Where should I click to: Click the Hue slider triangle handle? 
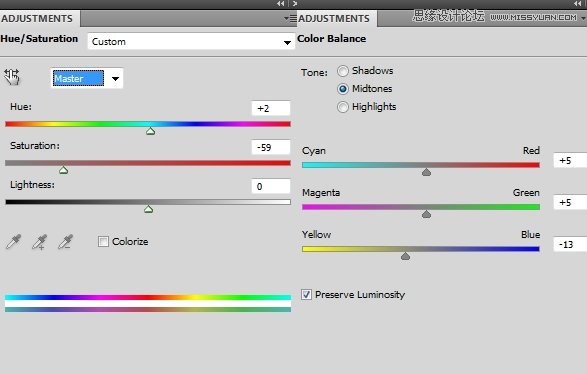(150, 131)
